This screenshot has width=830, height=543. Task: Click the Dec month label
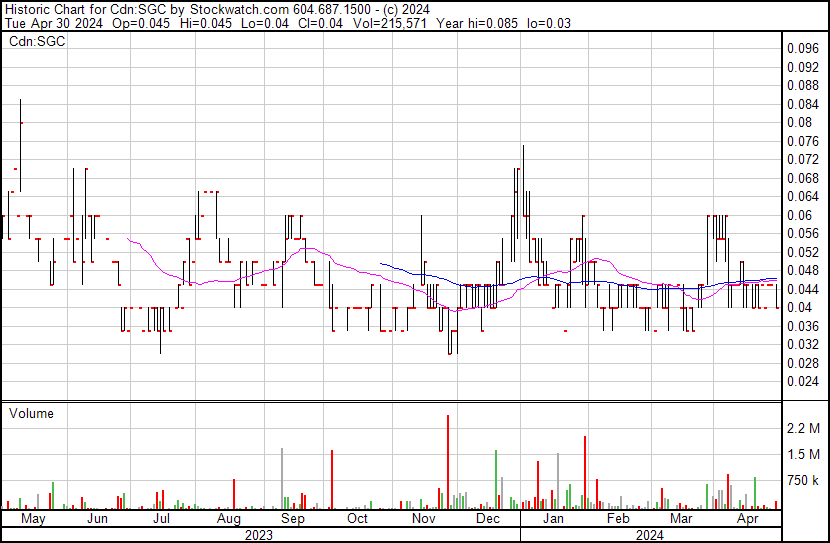[x=488, y=519]
